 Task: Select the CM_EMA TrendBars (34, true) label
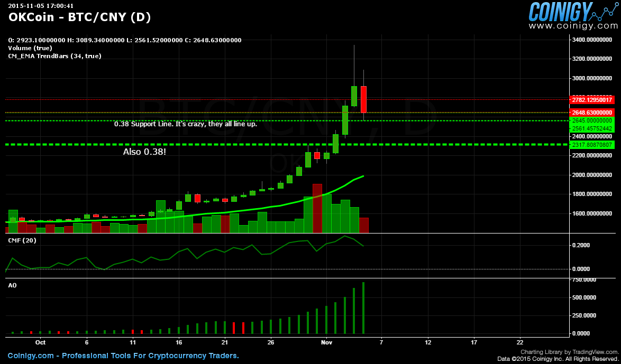pos(54,56)
